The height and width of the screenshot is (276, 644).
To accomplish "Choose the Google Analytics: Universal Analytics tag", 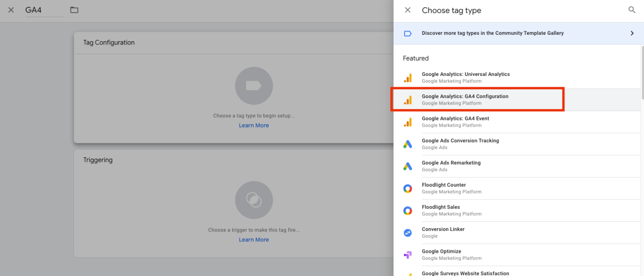I will (465, 77).
